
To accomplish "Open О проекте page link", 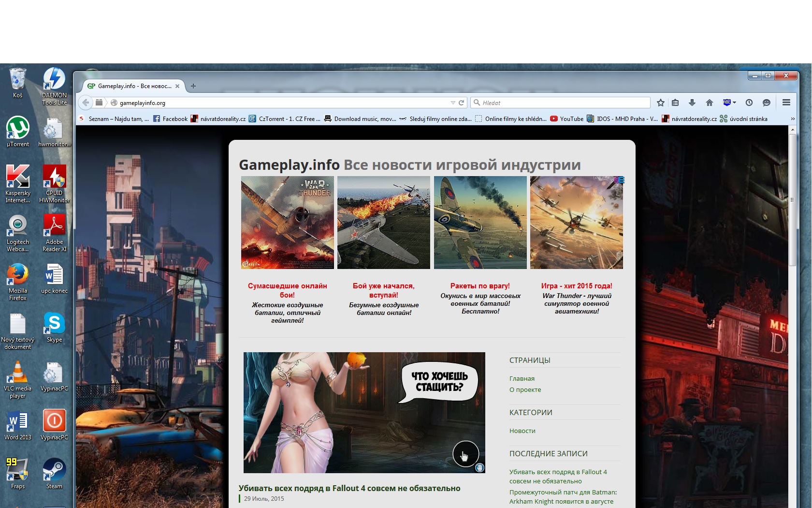I will [525, 389].
